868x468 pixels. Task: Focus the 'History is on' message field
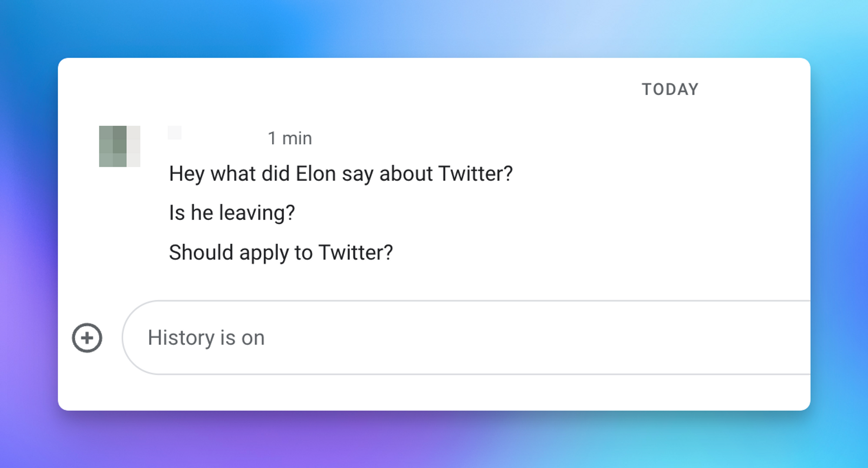tap(466, 337)
